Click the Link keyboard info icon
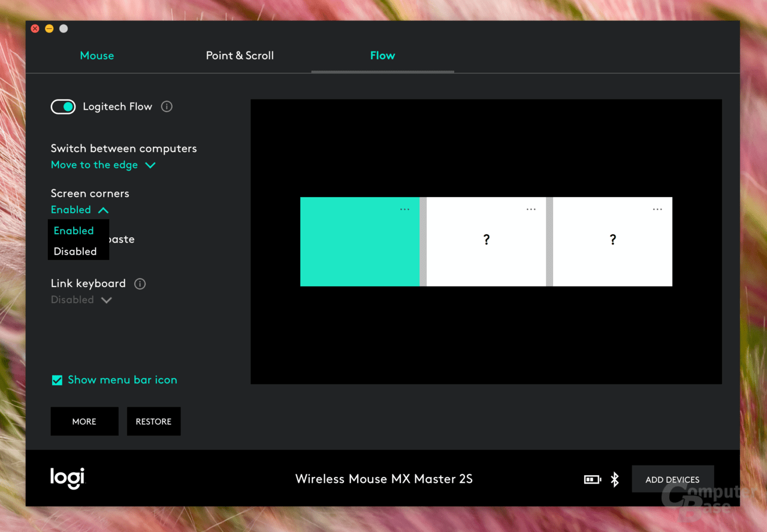The height and width of the screenshot is (532, 767). 140,284
